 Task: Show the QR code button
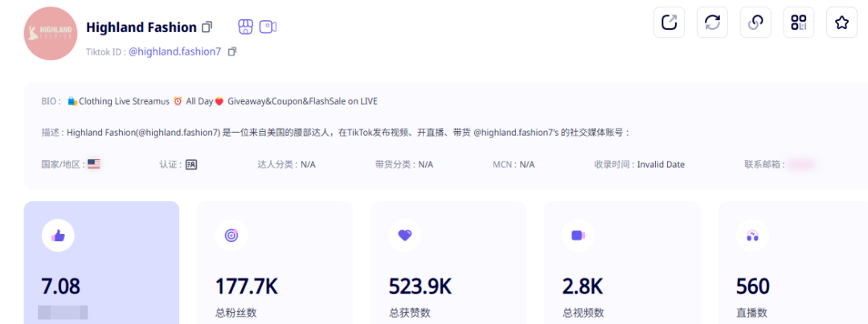point(799,23)
